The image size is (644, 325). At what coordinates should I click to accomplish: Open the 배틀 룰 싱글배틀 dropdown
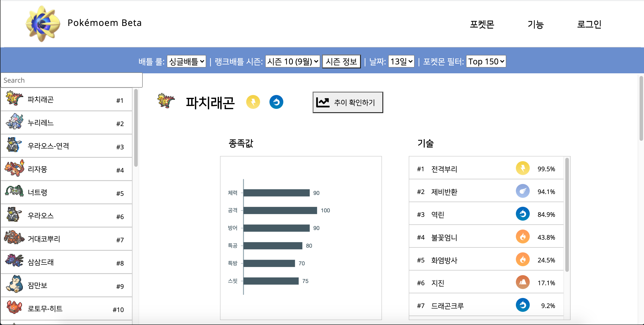pos(186,61)
